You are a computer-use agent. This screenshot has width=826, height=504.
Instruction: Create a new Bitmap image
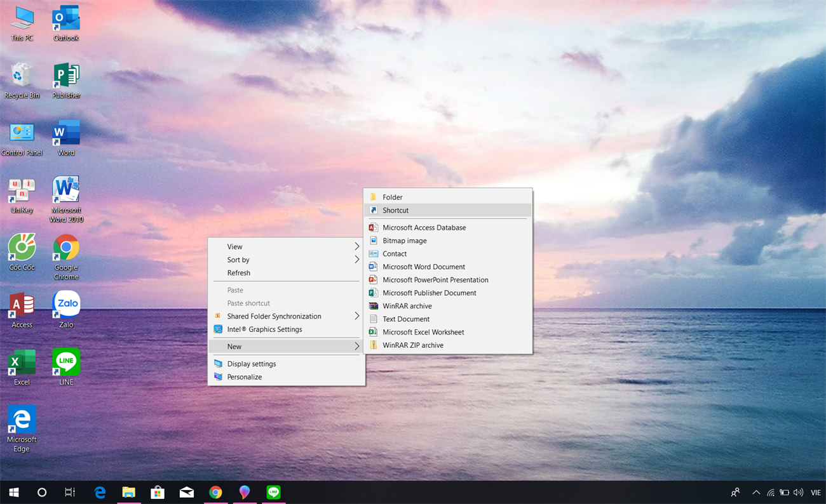coord(448,241)
